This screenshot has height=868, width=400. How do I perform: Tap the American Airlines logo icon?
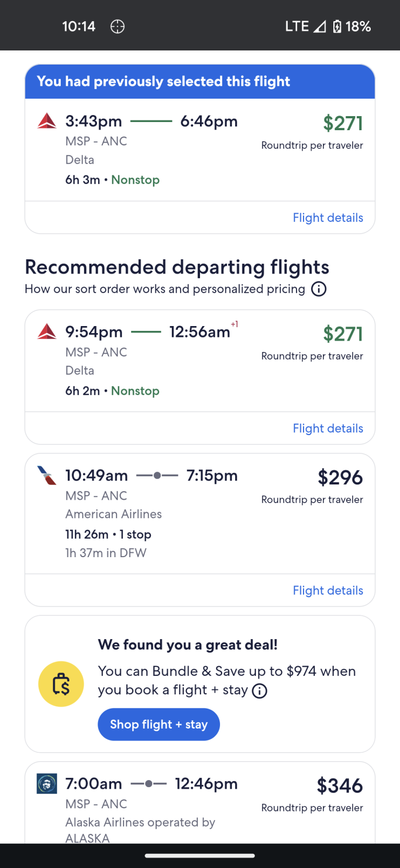(47, 475)
